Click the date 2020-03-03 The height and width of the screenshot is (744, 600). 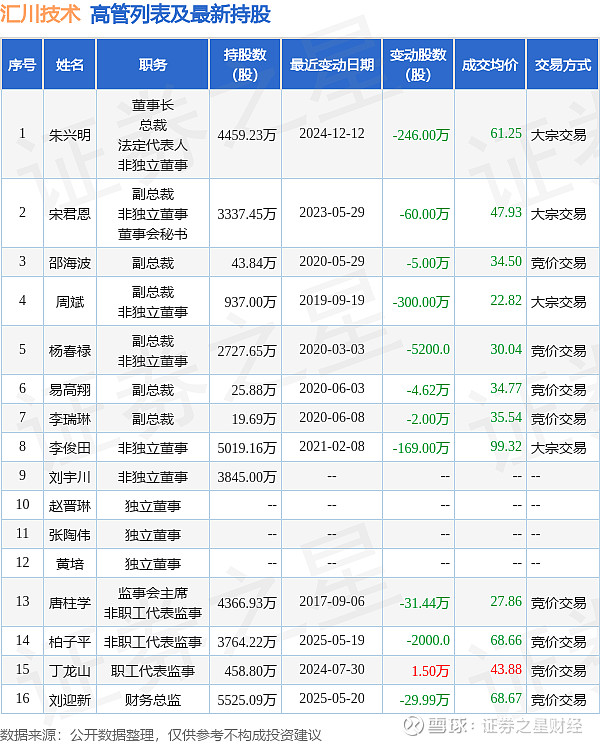(332, 349)
